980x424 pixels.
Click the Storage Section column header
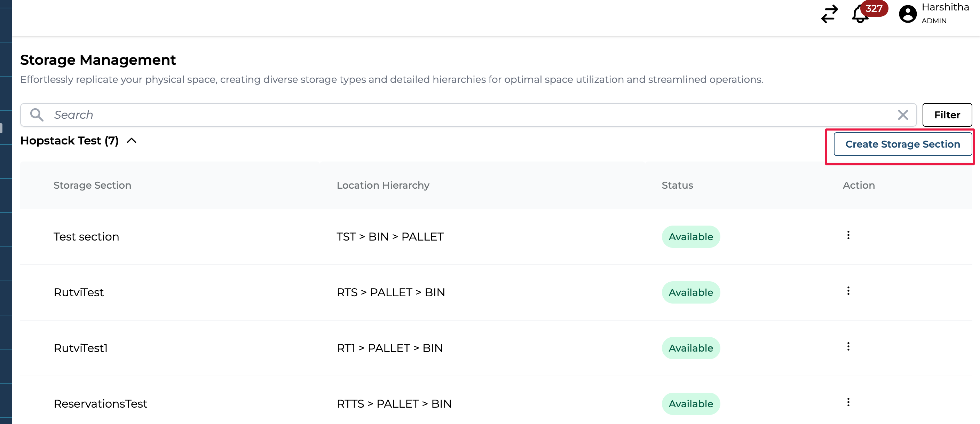pos(93,185)
